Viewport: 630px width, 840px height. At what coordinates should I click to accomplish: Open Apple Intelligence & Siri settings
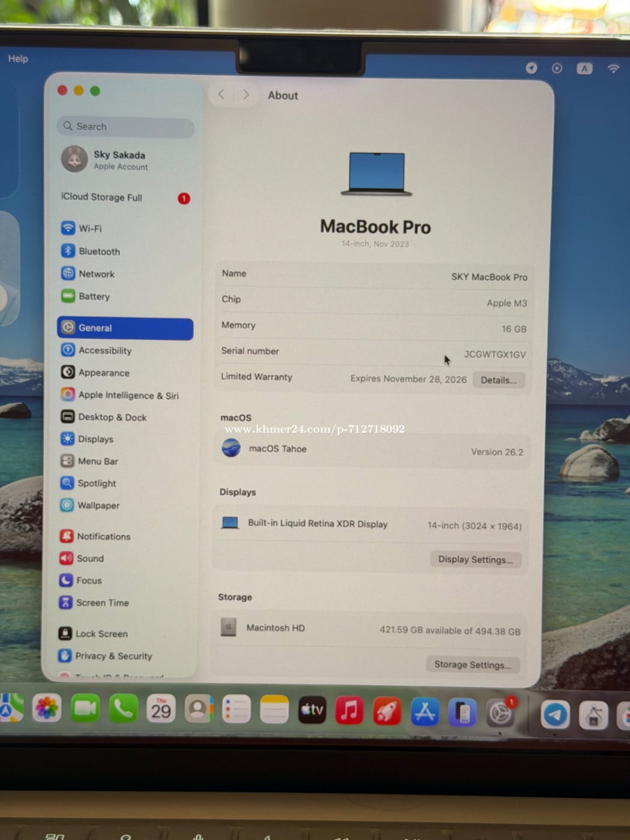coord(128,395)
